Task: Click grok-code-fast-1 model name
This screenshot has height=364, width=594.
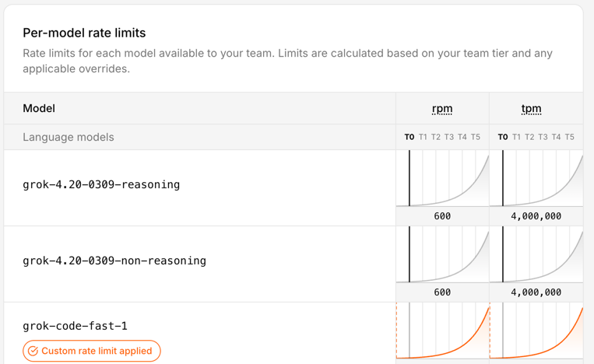Action: pyautogui.click(x=75, y=326)
